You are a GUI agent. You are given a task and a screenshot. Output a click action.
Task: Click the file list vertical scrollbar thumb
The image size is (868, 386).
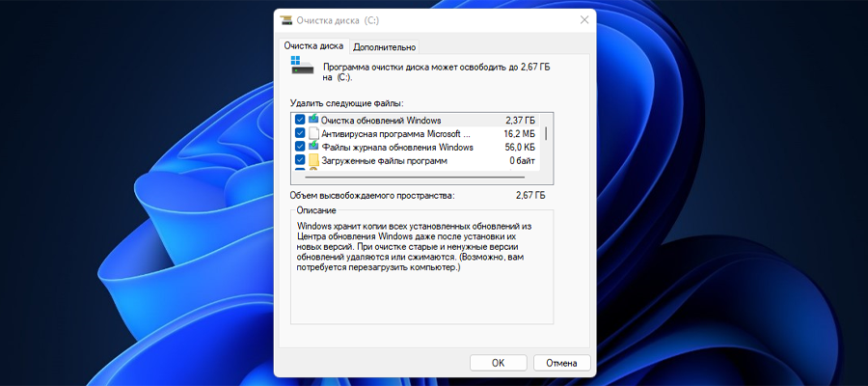point(547,133)
